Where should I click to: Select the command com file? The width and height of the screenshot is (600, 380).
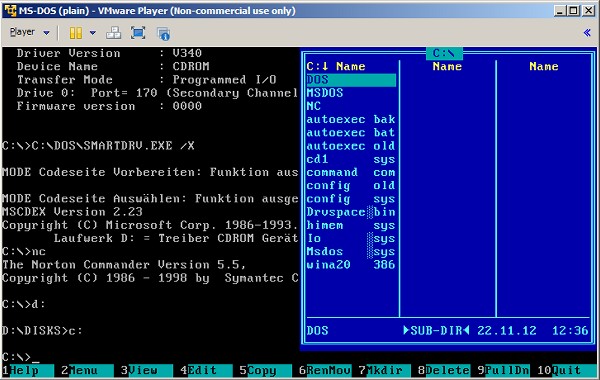point(351,172)
